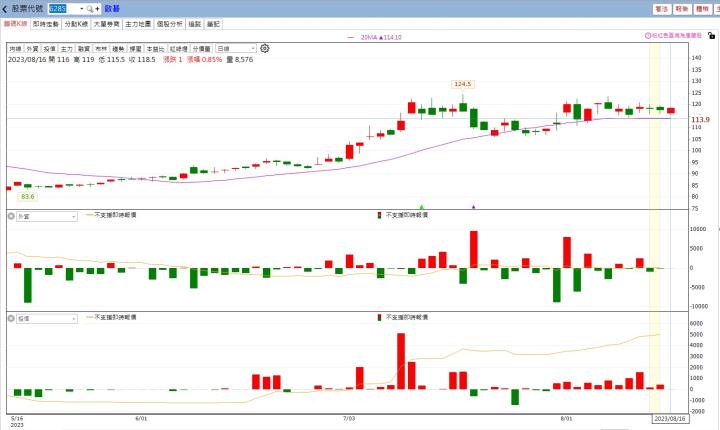Click the 113.9 current price axis label

700,119
